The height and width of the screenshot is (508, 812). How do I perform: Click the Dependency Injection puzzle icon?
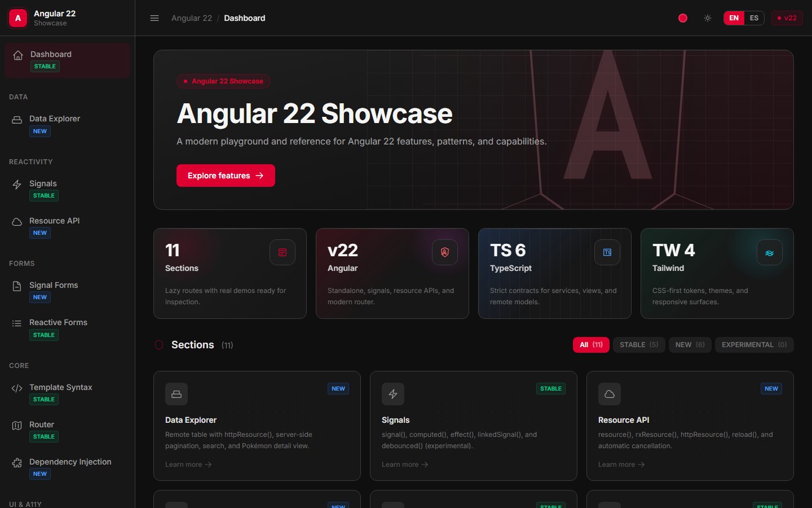coord(17,463)
